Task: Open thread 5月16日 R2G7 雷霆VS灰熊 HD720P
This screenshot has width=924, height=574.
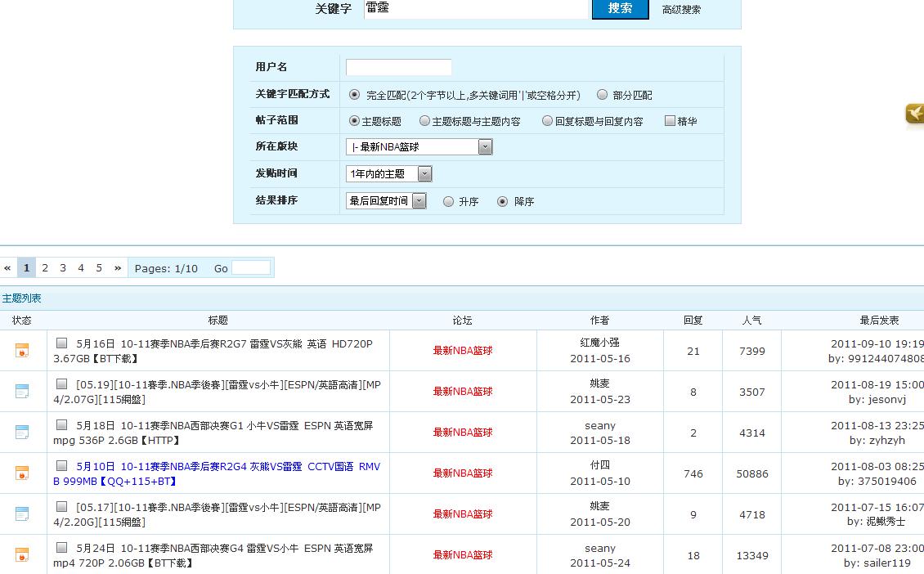Action: 213,352
